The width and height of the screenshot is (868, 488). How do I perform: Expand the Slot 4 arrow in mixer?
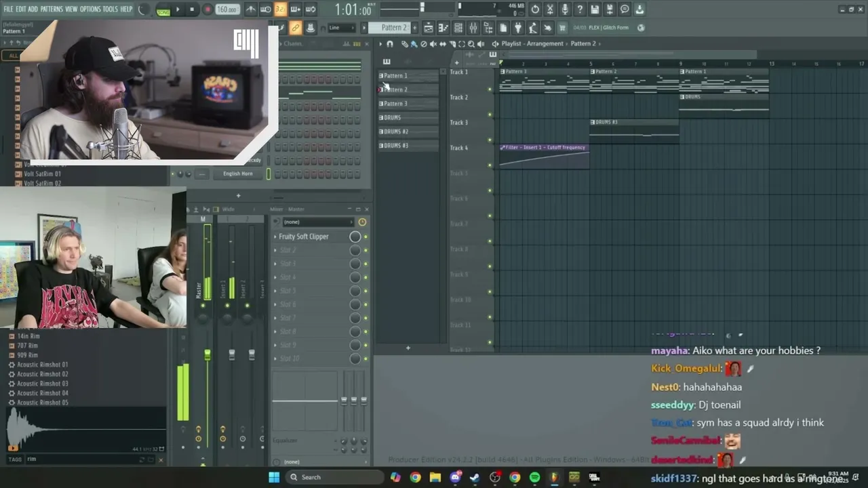275,277
